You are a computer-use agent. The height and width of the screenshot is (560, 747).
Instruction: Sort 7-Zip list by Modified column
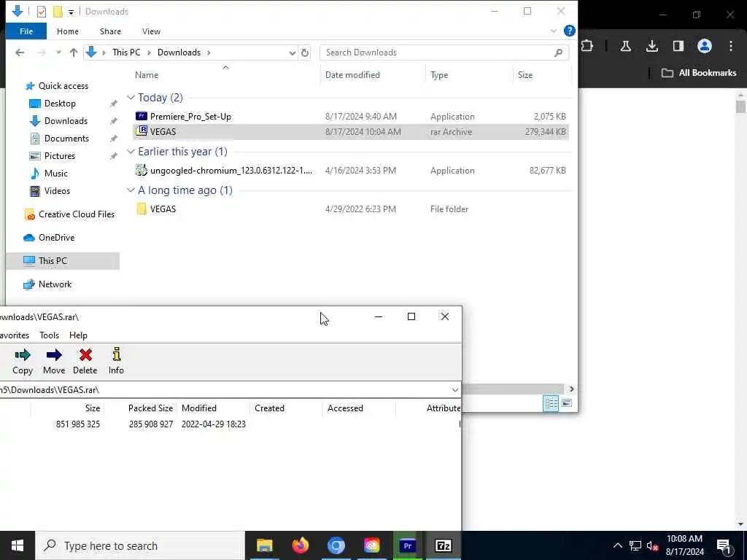(x=199, y=408)
